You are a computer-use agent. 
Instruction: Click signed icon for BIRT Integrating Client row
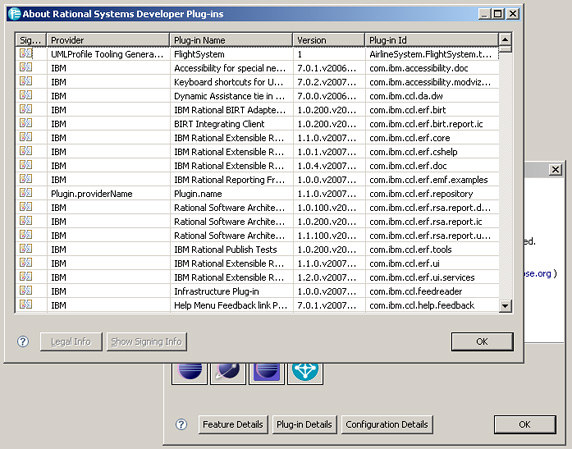click(x=26, y=123)
